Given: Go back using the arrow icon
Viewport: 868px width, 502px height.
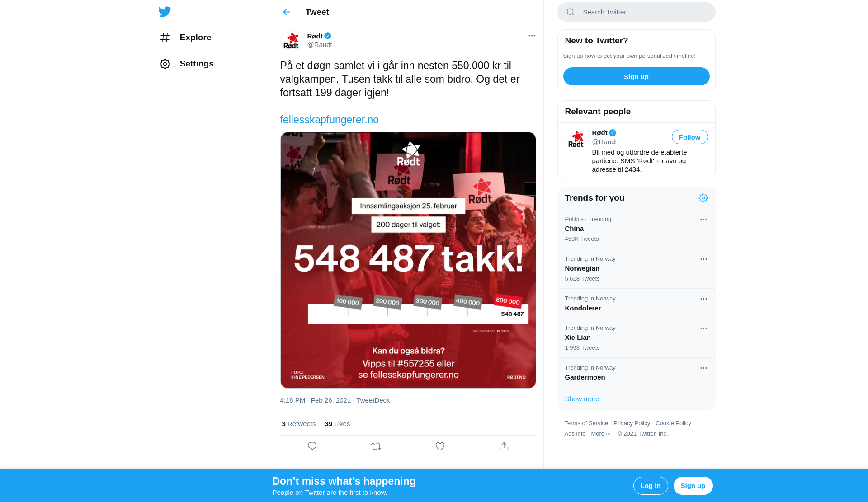Looking at the screenshot, I should (287, 12).
